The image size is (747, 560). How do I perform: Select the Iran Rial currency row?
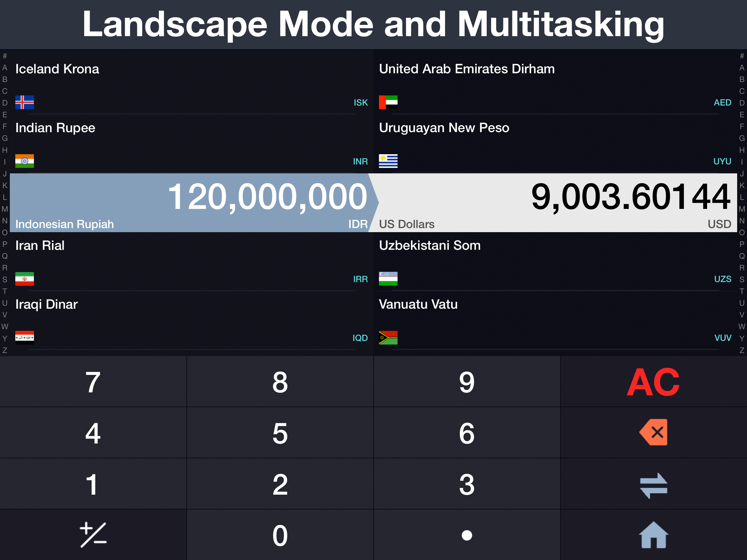191,262
